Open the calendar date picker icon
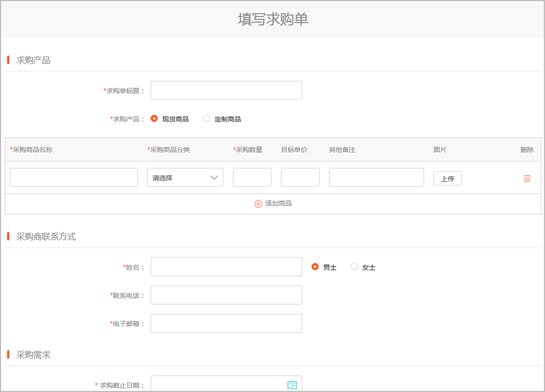545x392 pixels. 292,385
